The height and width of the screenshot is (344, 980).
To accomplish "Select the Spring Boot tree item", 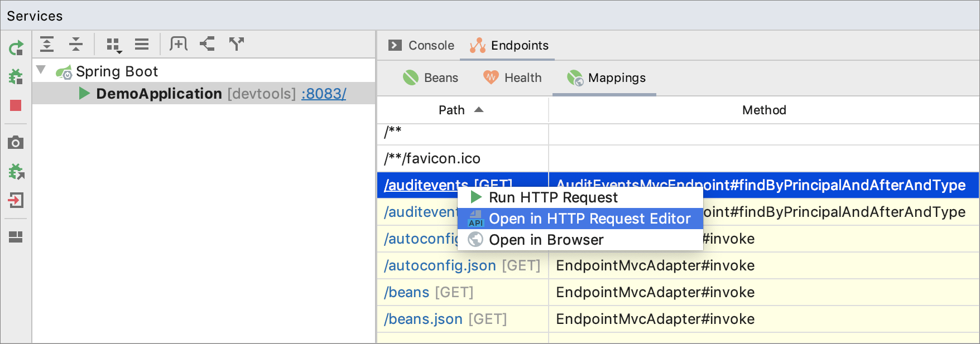I will point(117,71).
